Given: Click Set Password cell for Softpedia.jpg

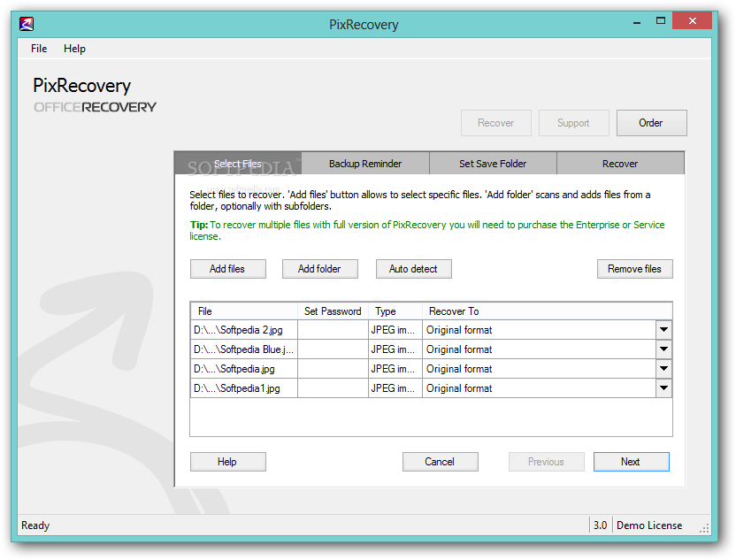Looking at the screenshot, I should tap(333, 369).
